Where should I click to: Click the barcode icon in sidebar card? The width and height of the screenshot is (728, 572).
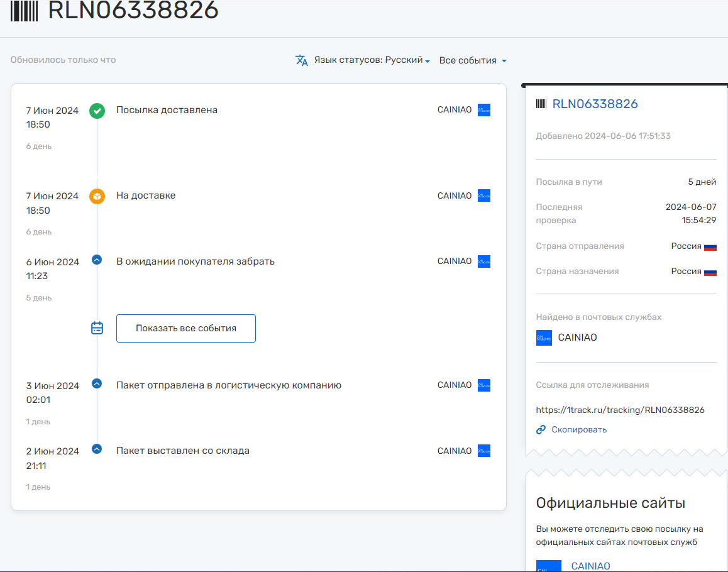(541, 104)
